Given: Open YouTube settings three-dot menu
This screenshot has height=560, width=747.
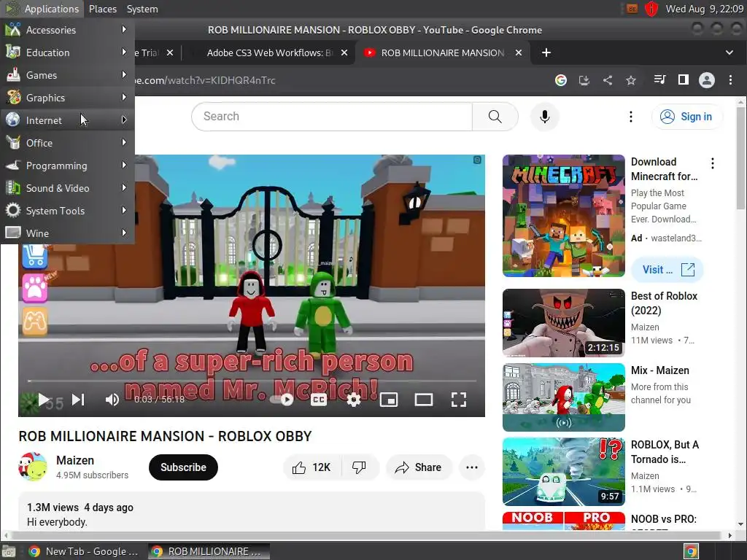Looking at the screenshot, I should coord(631,117).
